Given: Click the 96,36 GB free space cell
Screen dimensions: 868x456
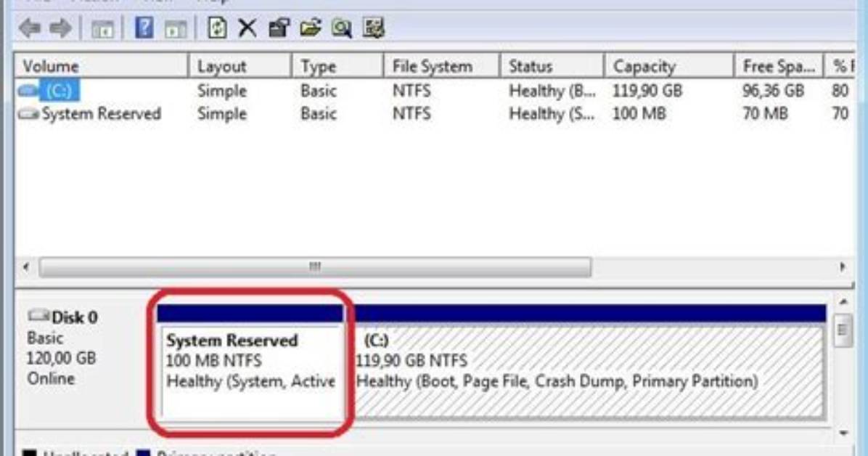Looking at the screenshot, I should [x=773, y=90].
